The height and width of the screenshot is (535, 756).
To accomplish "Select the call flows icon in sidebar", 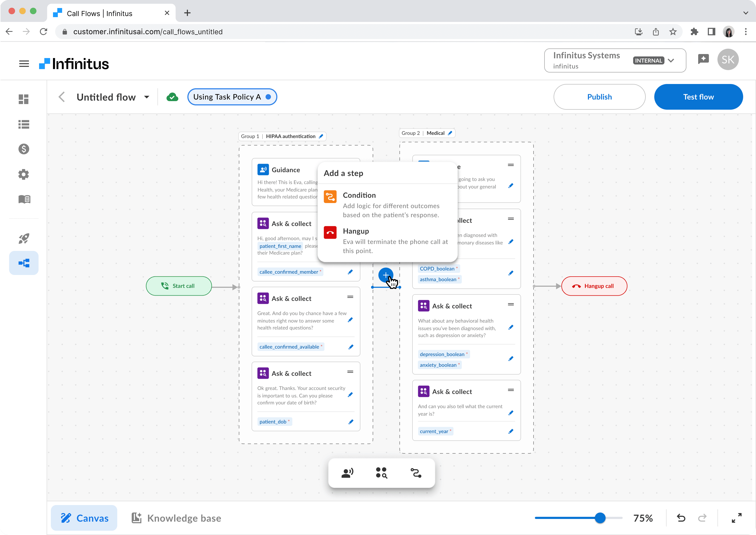I will pos(24,263).
